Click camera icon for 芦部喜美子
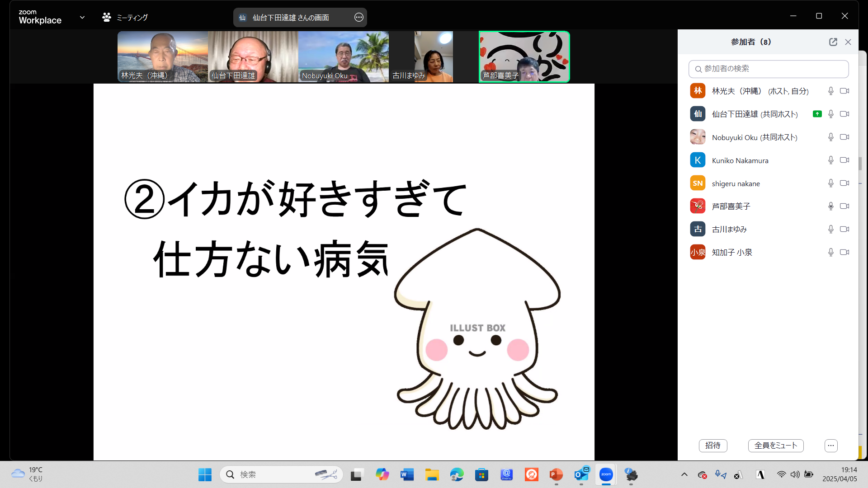The width and height of the screenshot is (868, 488). coord(844,206)
